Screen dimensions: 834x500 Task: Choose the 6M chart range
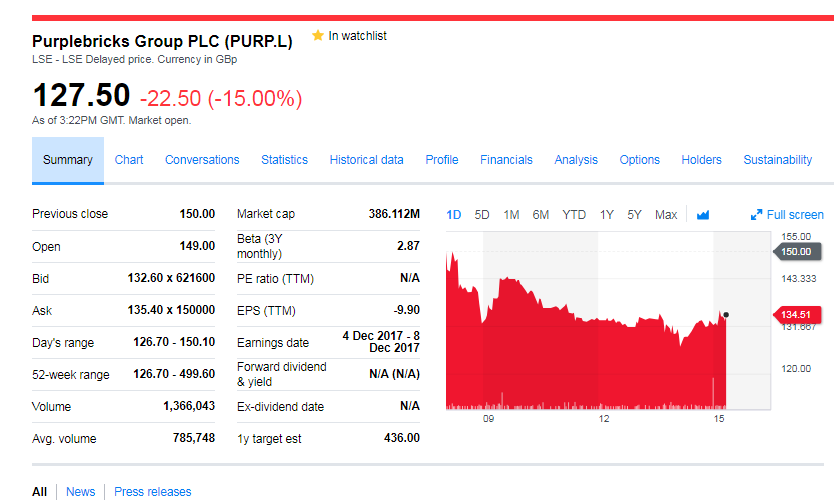541,215
